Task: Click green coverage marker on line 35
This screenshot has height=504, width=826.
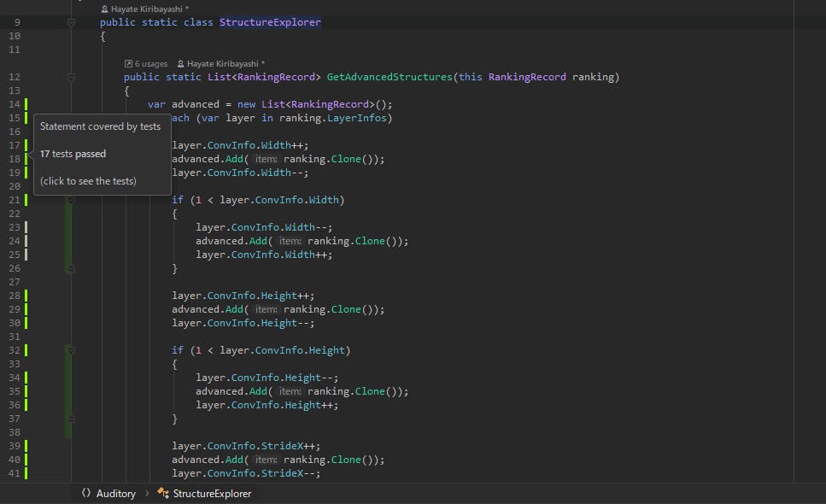Action: [26, 392]
